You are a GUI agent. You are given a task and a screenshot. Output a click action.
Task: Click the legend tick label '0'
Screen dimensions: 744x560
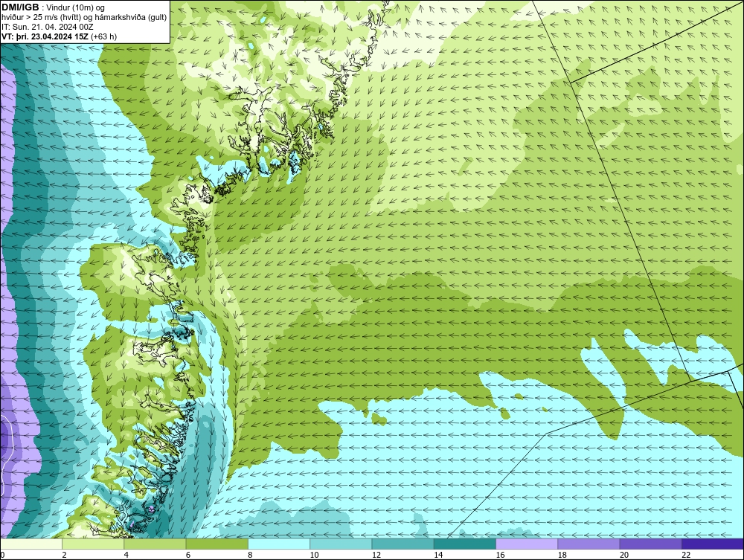[2, 555]
